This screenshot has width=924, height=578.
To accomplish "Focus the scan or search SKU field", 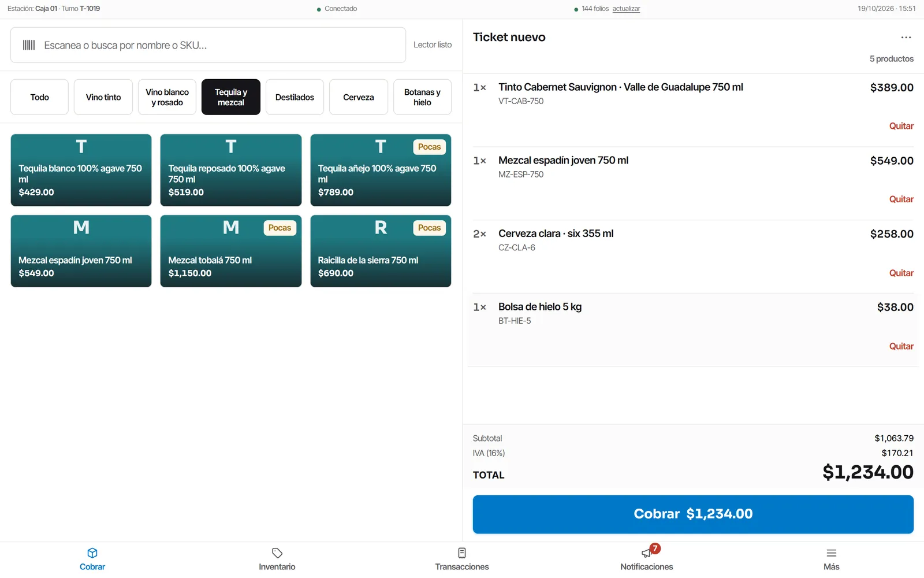I will pyautogui.click(x=208, y=45).
